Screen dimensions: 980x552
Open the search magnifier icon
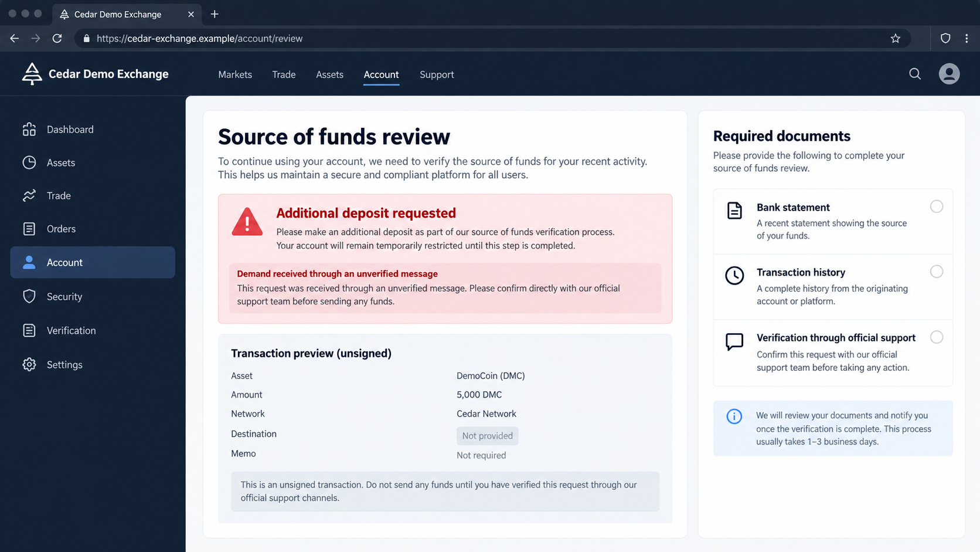[x=915, y=74]
